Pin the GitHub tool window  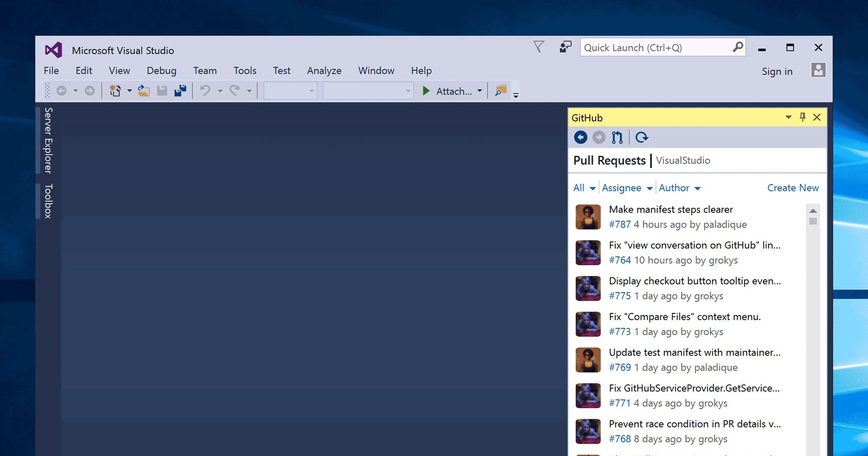pos(803,117)
